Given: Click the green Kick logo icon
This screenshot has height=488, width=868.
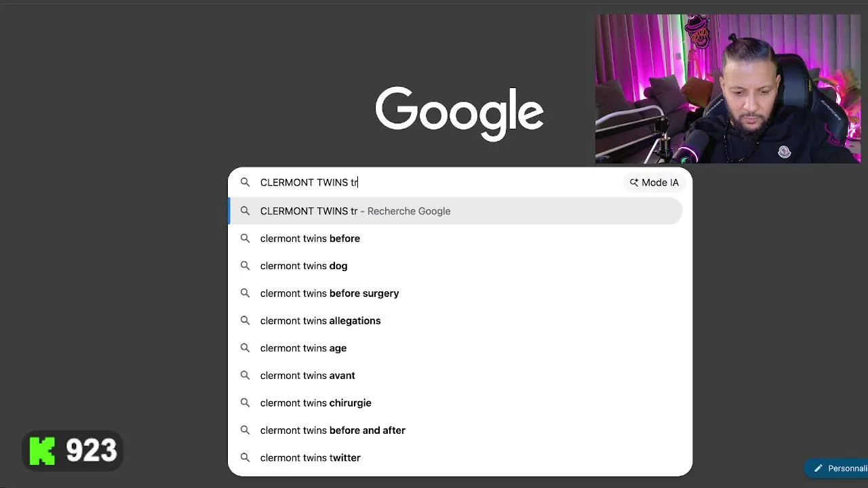Looking at the screenshot, I should click(x=42, y=451).
